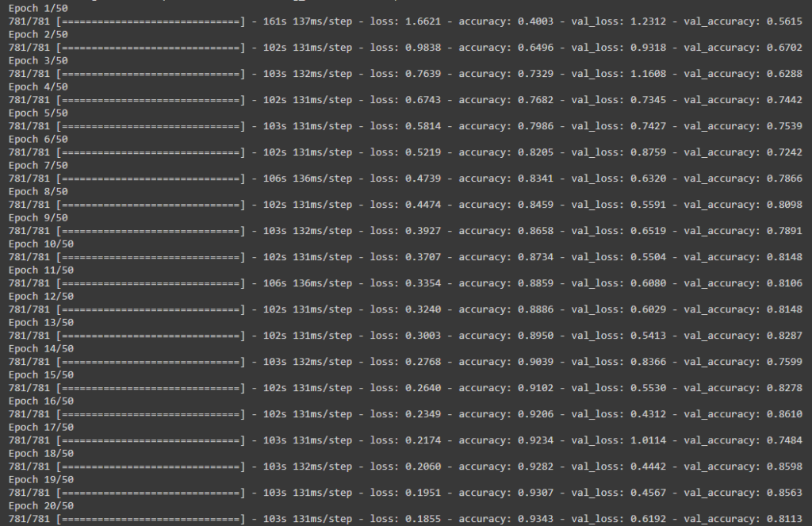This screenshot has width=812, height=526.
Task: Click val_accuracy value 0.7539
Action: click(784, 126)
